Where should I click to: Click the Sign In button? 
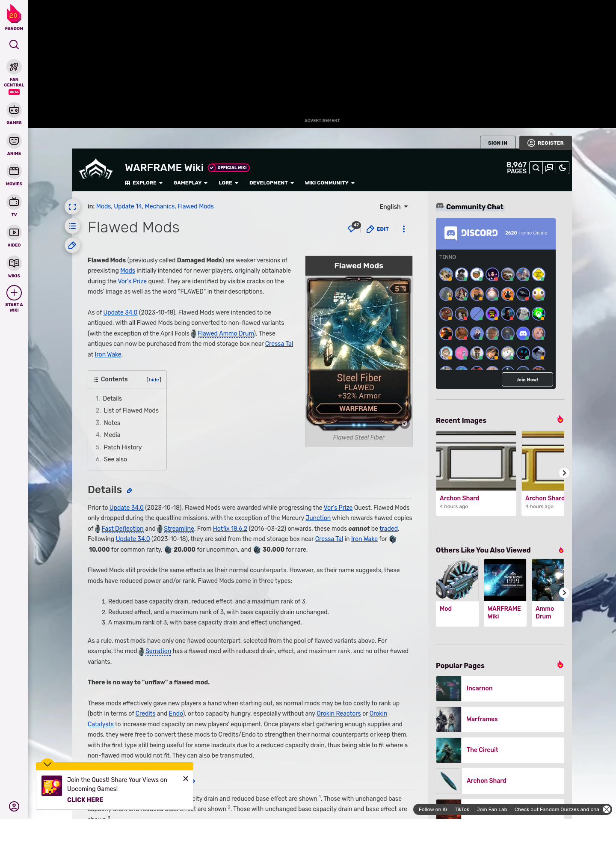(x=498, y=143)
